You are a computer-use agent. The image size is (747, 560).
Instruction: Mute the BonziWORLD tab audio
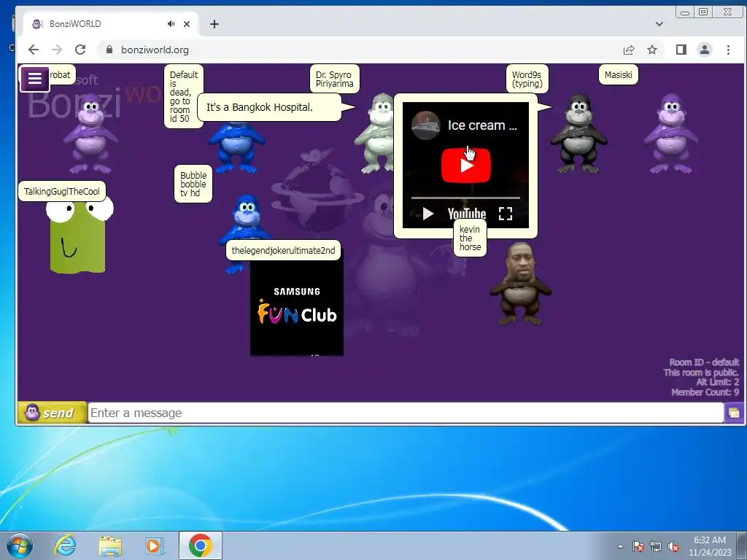(x=171, y=24)
